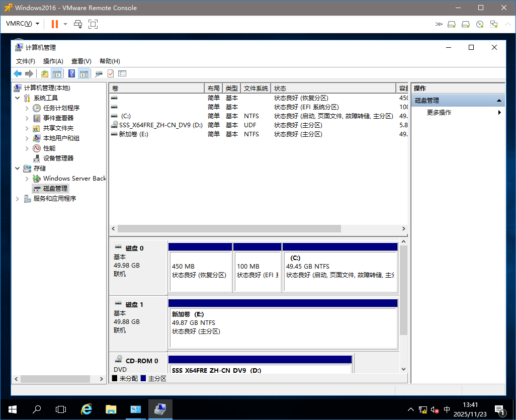Click the Windows Start button

pos(13,409)
